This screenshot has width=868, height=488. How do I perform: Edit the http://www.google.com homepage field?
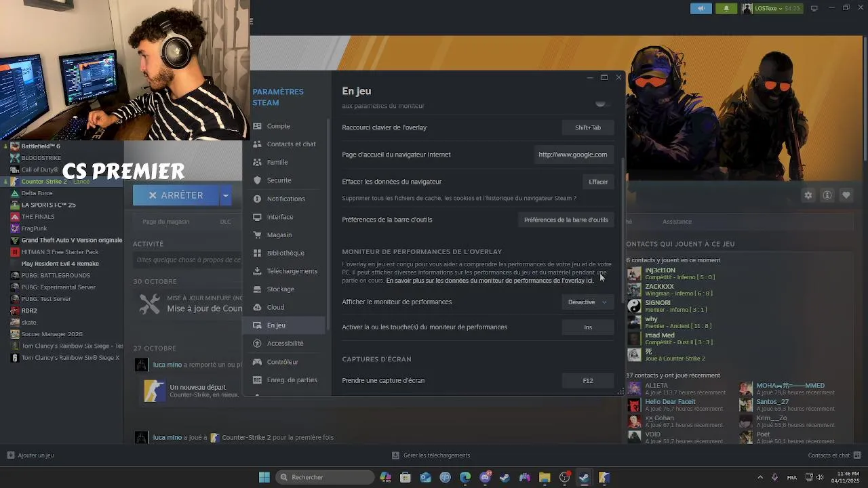pyautogui.click(x=573, y=155)
